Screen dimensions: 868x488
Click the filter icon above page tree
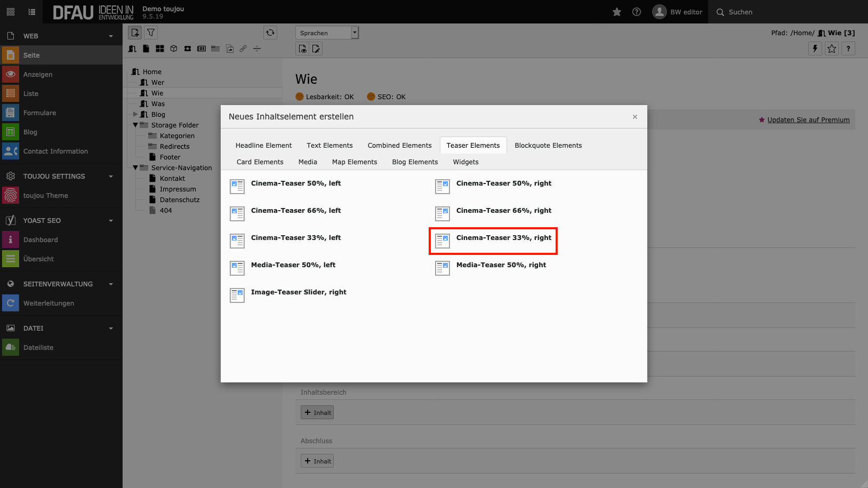coord(151,33)
